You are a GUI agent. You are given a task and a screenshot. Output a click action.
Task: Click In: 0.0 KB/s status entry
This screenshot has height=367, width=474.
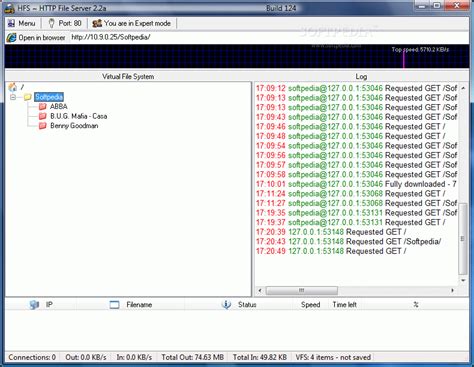[x=134, y=357]
